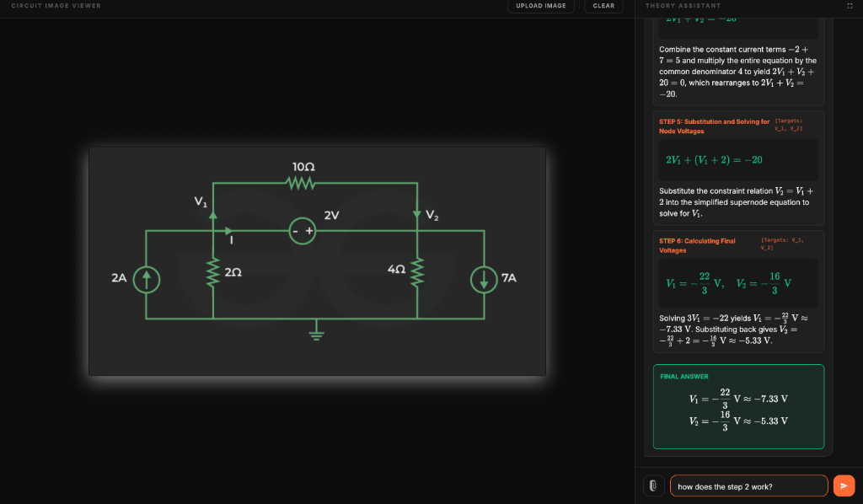Focus the chat input "how does the step 2 work?"
This screenshot has width=863, height=504.
pos(748,485)
